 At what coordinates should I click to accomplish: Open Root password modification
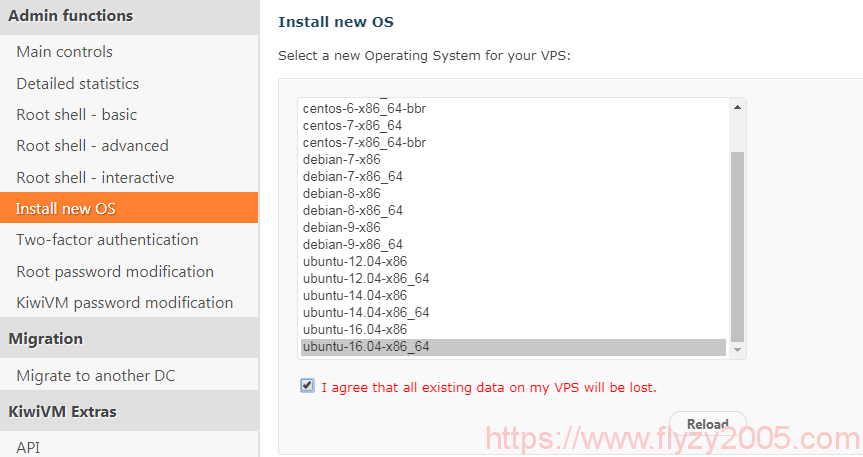pyautogui.click(x=115, y=272)
